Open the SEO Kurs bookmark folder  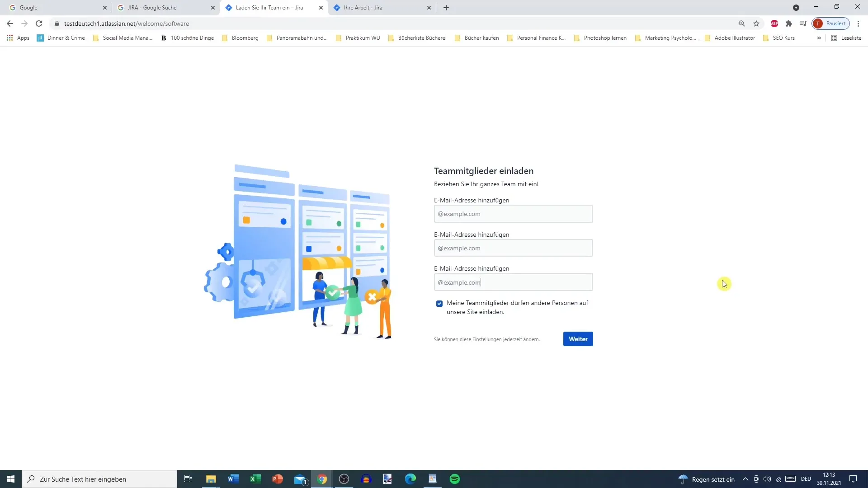pos(778,38)
